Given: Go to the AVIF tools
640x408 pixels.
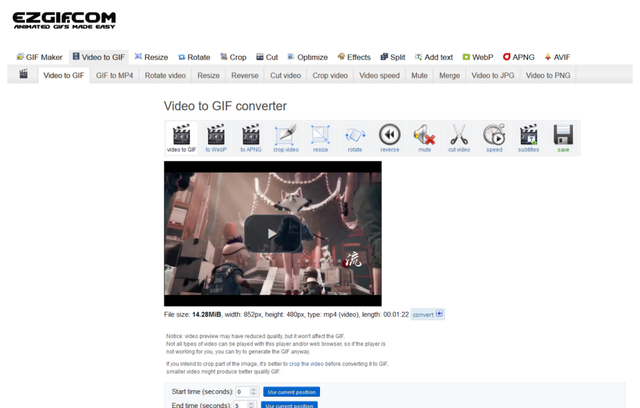Looking at the screenshot, I should pyautogui.click(x=557, y=57).
